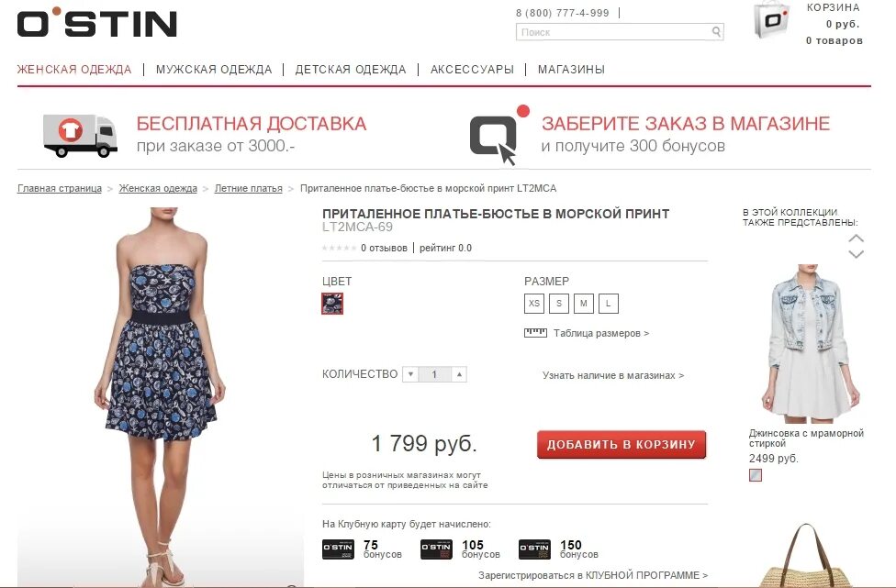
Task: Select the dress's sea print color swatch
Action: (x=332, y=304)
